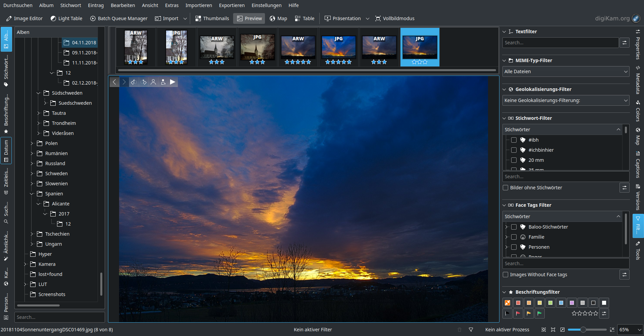Filter by black pick flag
Image resolution: width=644 pixels, height=336 pixels.
pyautogui.click(x=507, y=314)
